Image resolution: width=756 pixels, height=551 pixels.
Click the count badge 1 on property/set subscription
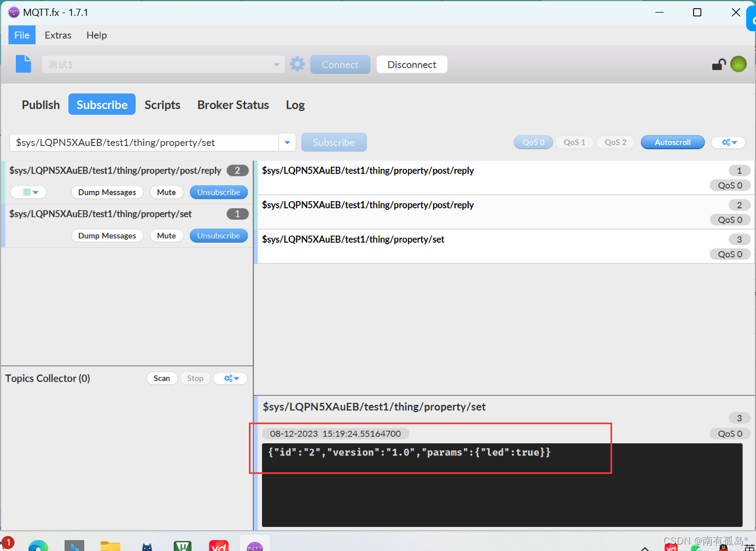pyautogui.click(x=237, y=214)
